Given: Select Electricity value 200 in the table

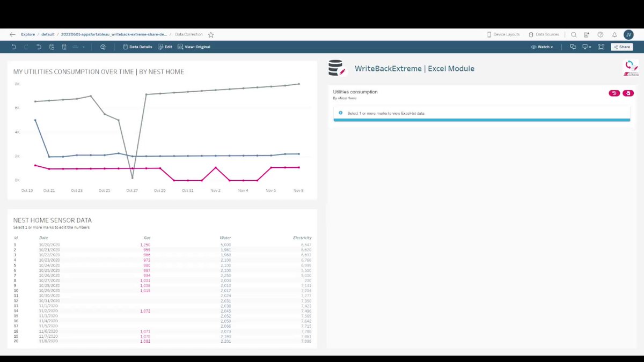Looking at the screenshot, I should click(x=308, y=280).
